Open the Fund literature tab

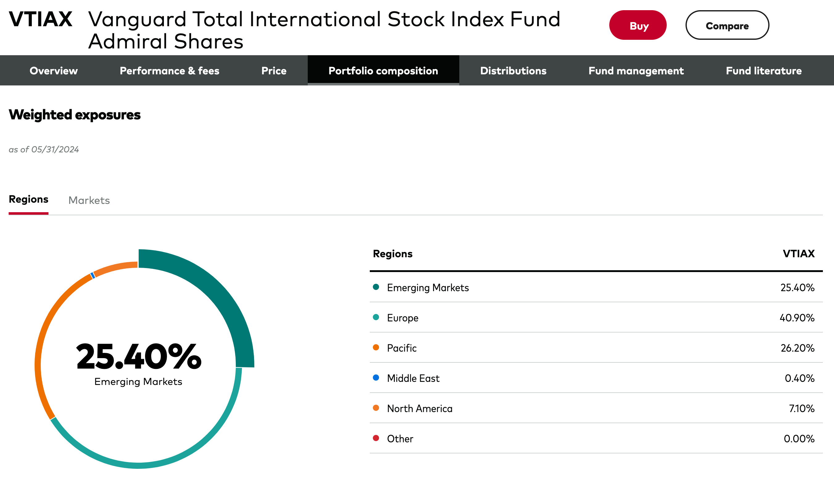(x=764, y=70)
